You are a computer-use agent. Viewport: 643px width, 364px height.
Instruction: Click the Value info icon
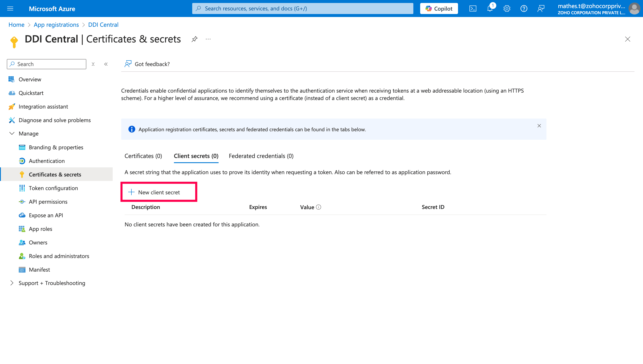[318, 207]
